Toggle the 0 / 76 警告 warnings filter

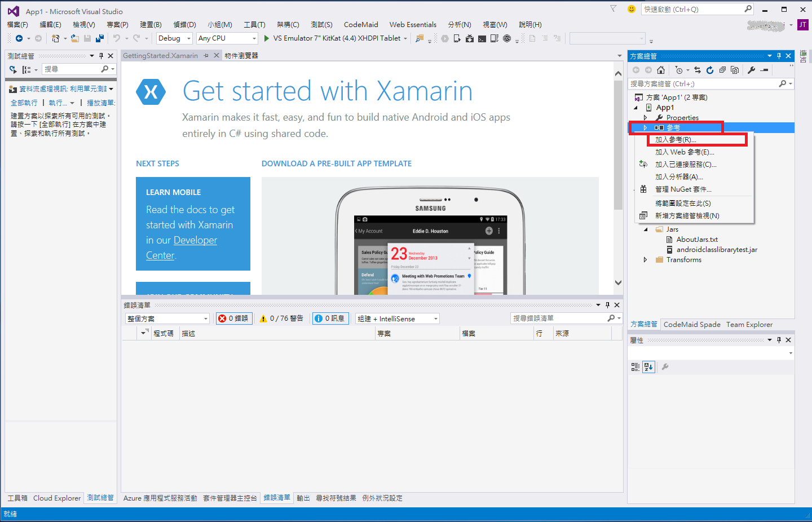281,318
